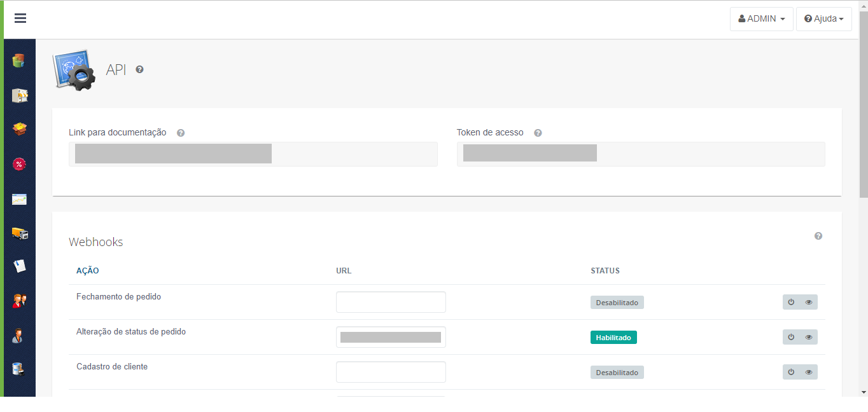The width and height of the screenshot is (868, 412).
Task: Click the STATUS column header
Action: coord(605,271)
